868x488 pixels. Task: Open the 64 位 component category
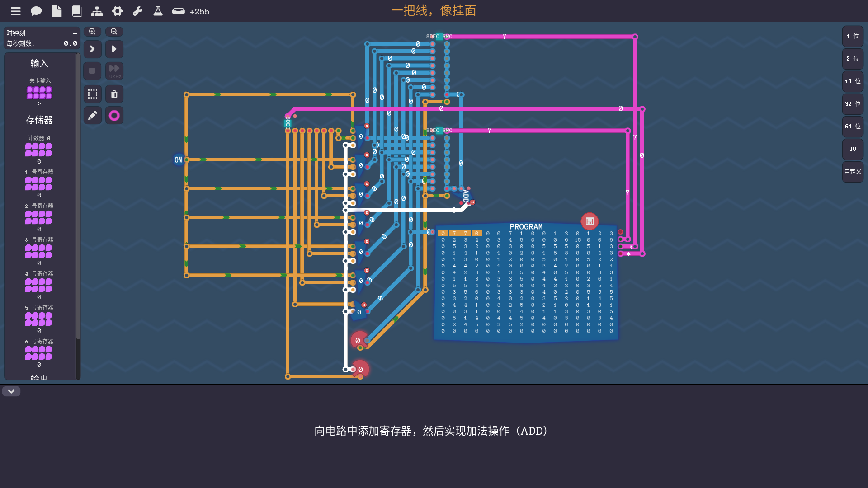(853, 127)
